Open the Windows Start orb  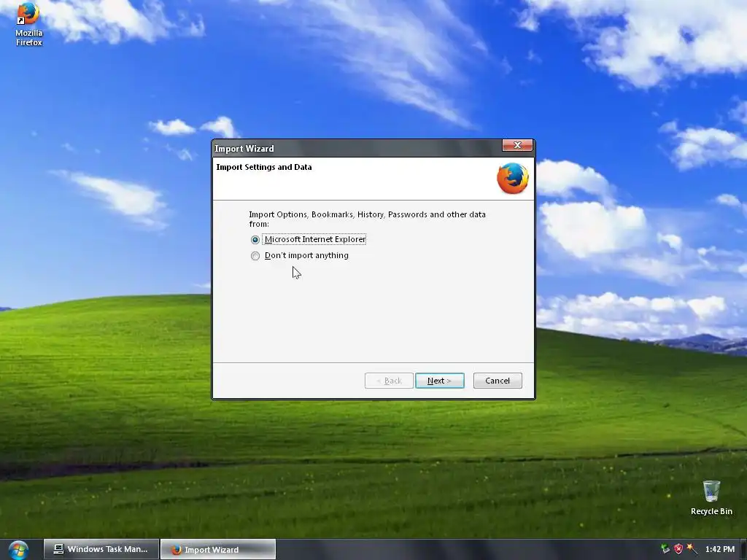tap(18, 550)
